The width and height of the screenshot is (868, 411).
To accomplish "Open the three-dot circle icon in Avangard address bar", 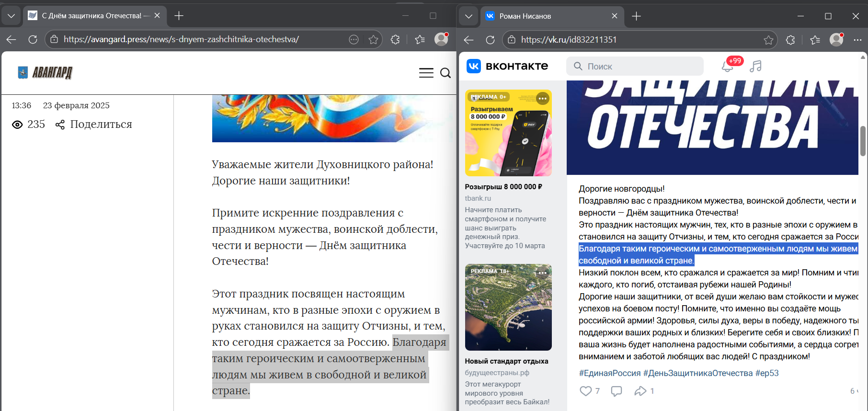I will [354, 40].
